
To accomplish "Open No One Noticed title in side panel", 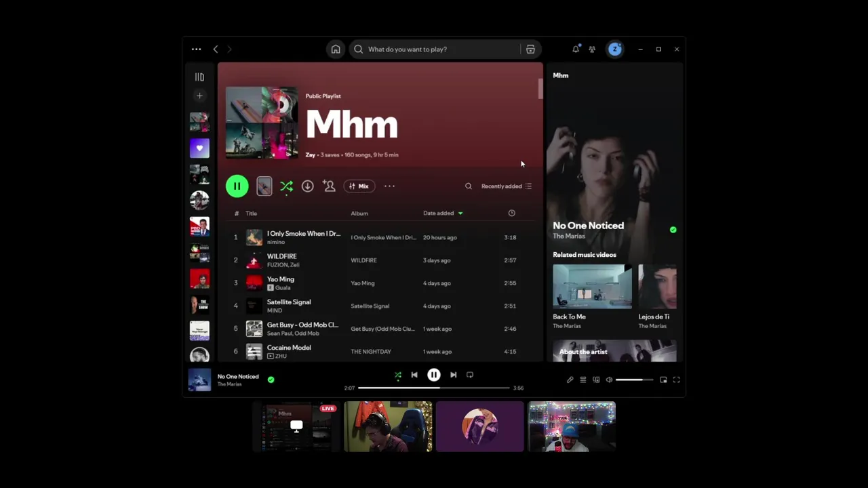I will click(x=588, y=226).
